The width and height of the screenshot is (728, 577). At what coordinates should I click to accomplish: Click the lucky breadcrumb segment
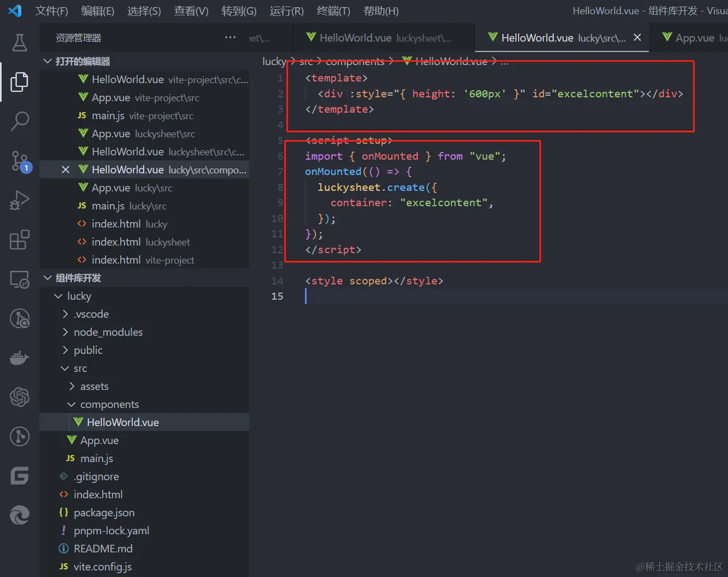point(274,61)
